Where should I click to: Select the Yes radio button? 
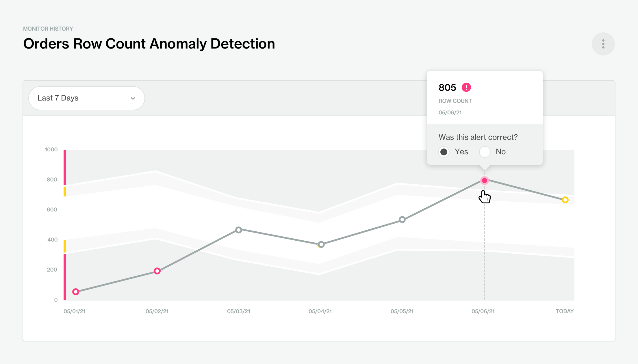(444, 152)
